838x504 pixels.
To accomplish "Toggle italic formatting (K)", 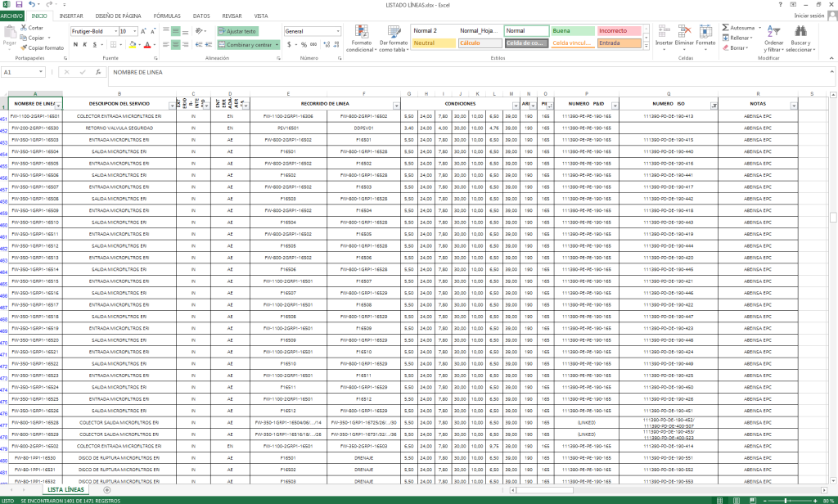I will coord(84,44).
